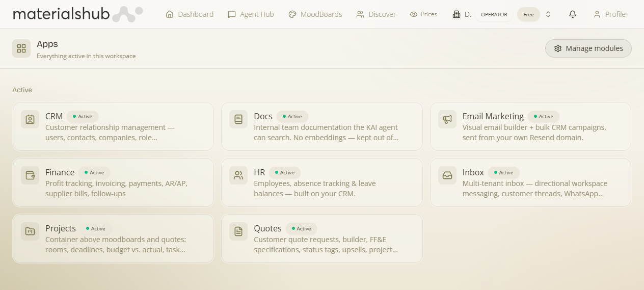This screenshot has width=644, height=290.
Task: Open Agent Hub nav item
Action: (x=251, y=14)
